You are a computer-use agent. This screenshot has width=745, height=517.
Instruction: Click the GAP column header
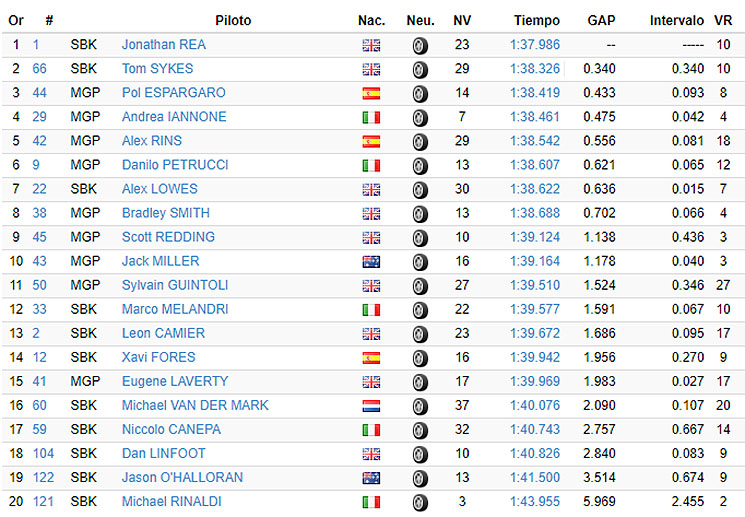(x=601, y=20)
